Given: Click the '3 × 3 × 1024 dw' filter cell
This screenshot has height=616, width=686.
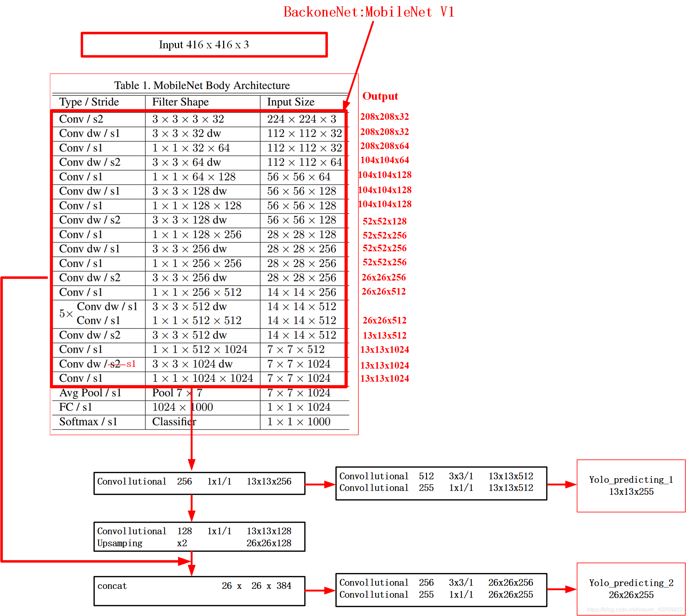Looking at the screenshot, I should click(192, 364).
